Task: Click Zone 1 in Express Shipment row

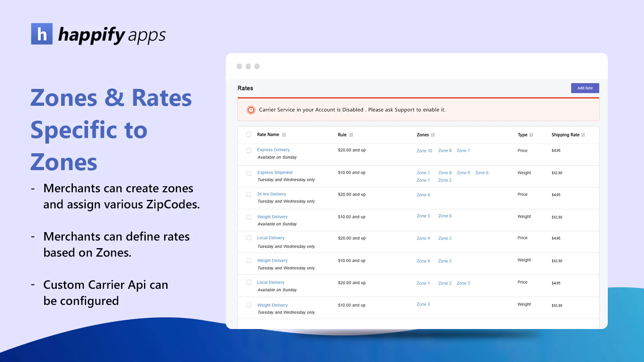Action: click(x=423, y=180)
